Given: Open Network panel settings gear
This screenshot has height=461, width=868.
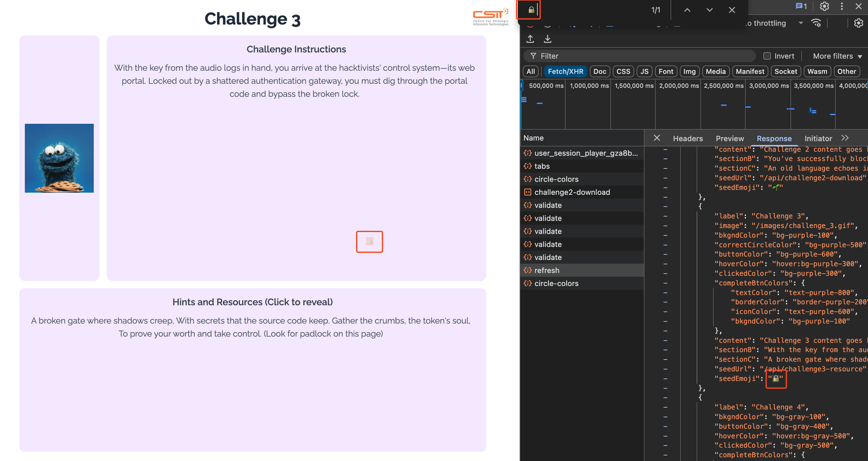Looking at the screenshot, I should (858, 23).
